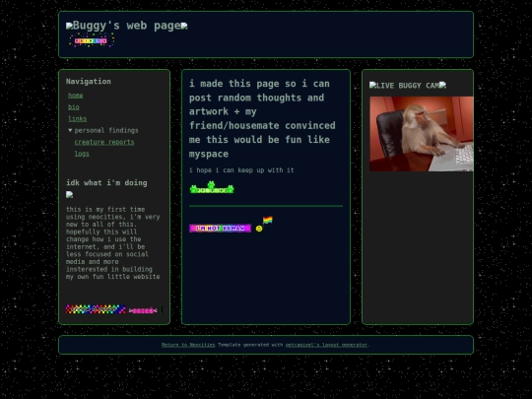The image size is (532, 399).
Task: Click broken image icon before LIVE BUGGY CAM
Action: (x=372, y=85)
